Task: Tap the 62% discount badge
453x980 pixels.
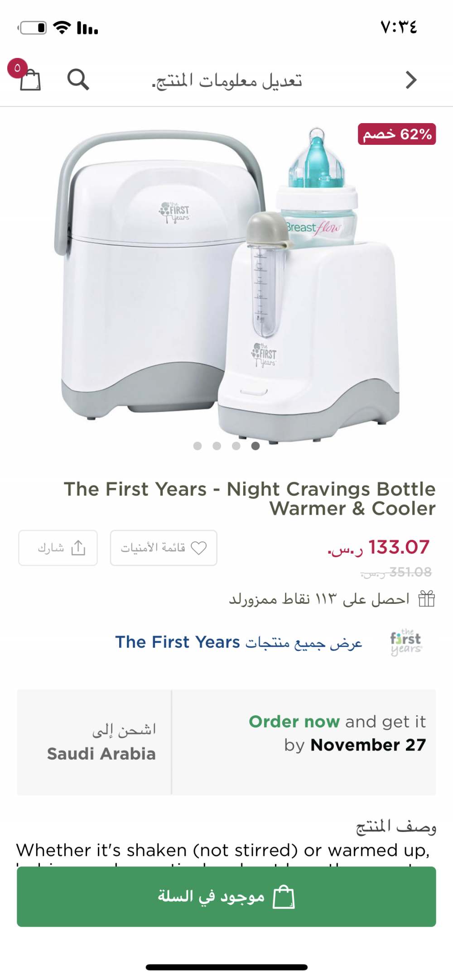Action: [x=397, y=134]
